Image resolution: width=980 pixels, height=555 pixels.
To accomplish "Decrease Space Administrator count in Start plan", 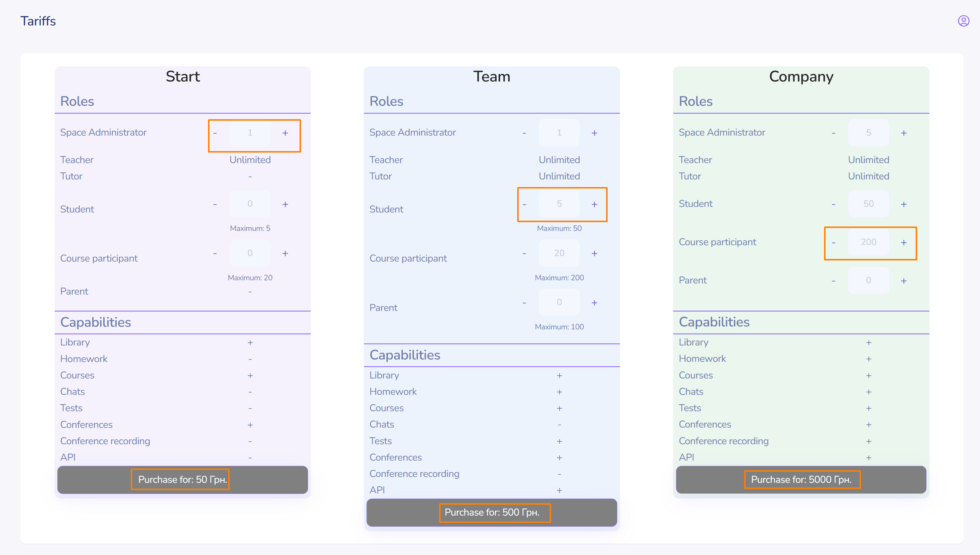I will (215, 133).
